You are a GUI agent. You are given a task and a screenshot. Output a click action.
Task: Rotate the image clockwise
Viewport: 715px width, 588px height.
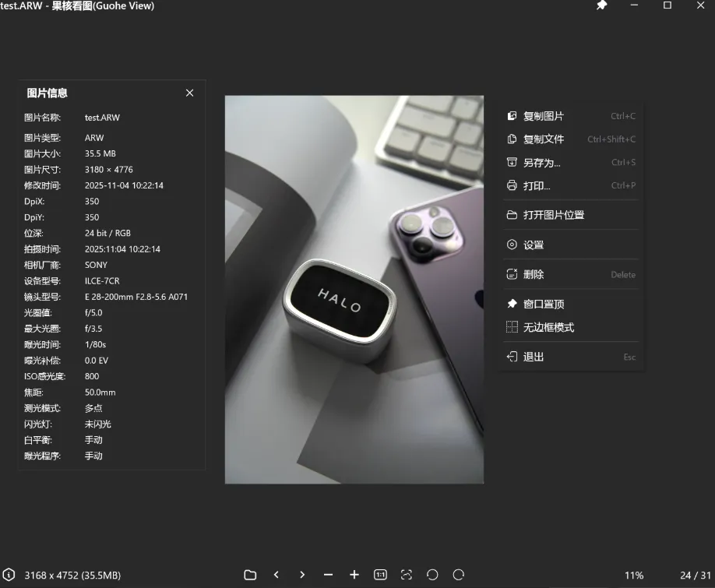[x=458, y=575]
